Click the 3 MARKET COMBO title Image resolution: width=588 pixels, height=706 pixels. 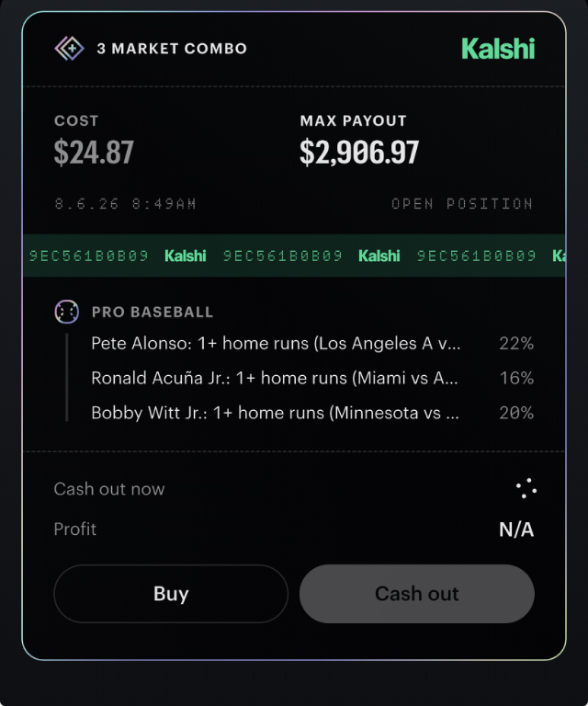pyautogui.click(x=172, y=49)
